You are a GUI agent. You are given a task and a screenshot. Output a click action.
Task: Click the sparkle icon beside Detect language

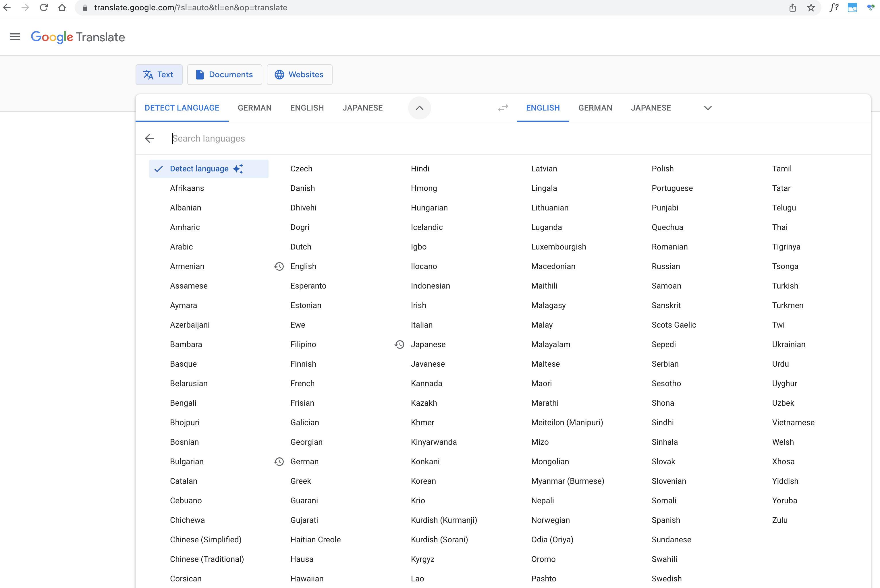(x=238, y=169)
